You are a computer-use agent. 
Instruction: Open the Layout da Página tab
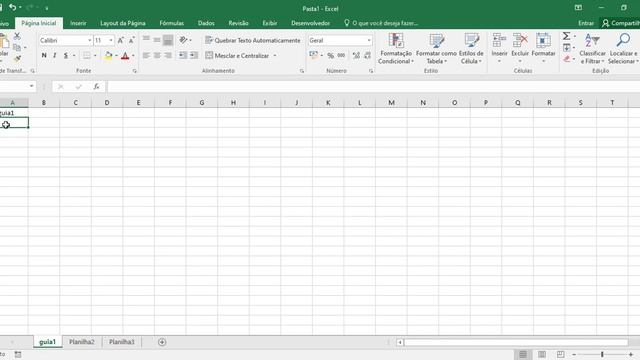[x=123, y=23]
